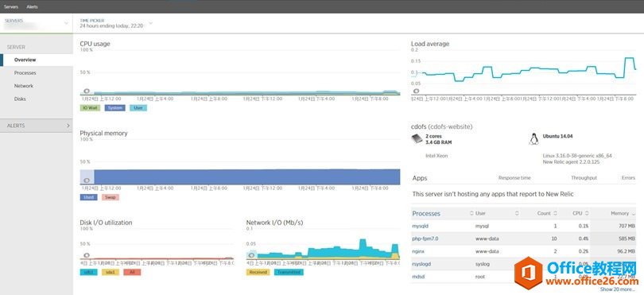Select Network in the Server sidebar
This screenshot has width=644, height=295.
pyautogui.click(x=24, y=87)
